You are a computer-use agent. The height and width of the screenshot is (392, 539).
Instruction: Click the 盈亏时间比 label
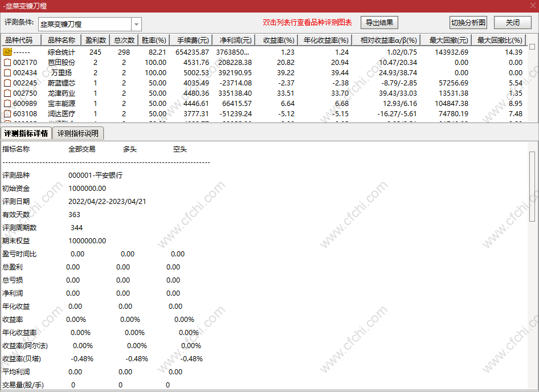[x=19, y=254]
